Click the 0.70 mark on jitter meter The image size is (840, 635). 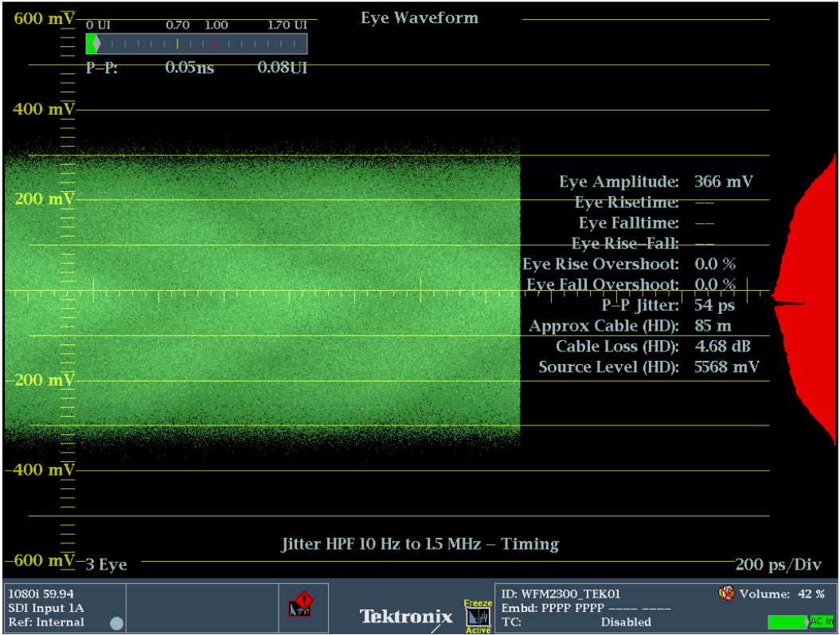point(178,25)
